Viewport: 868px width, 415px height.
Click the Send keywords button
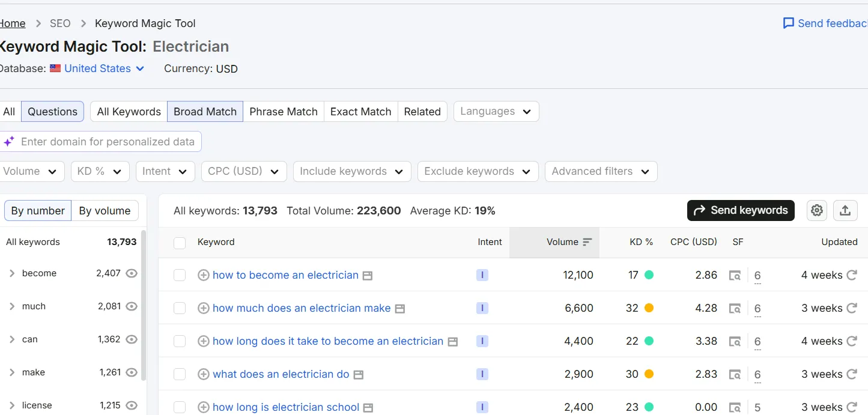tap(741, 210)
